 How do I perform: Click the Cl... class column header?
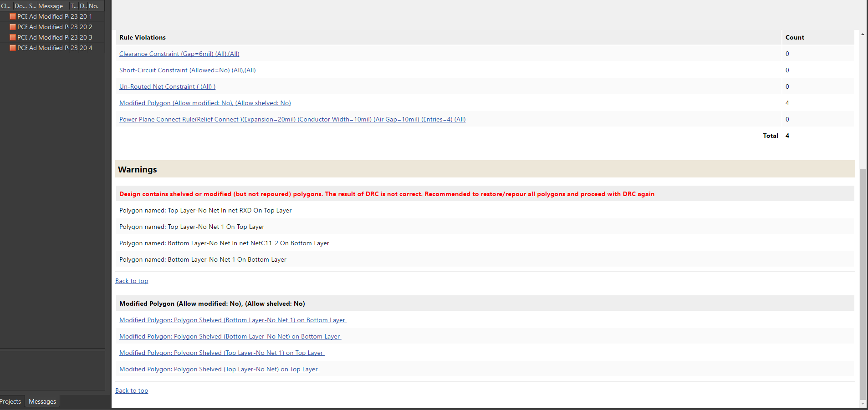(6, 6)
